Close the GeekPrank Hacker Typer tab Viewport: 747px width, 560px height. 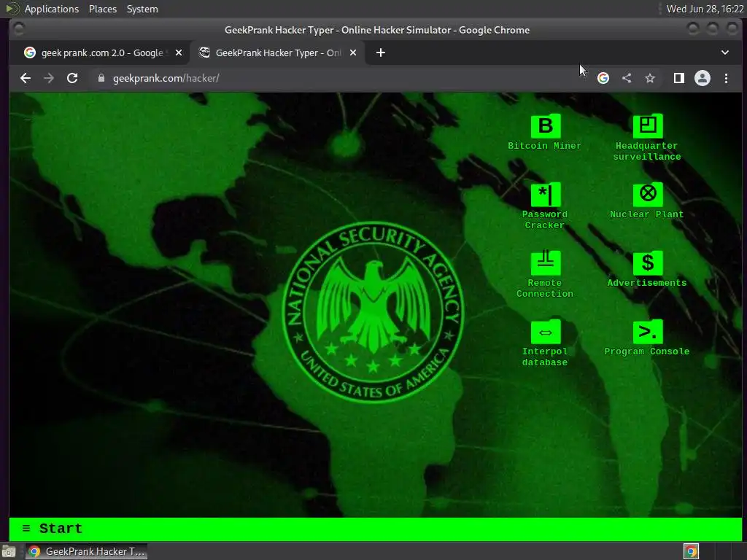(x=353, y=52)
